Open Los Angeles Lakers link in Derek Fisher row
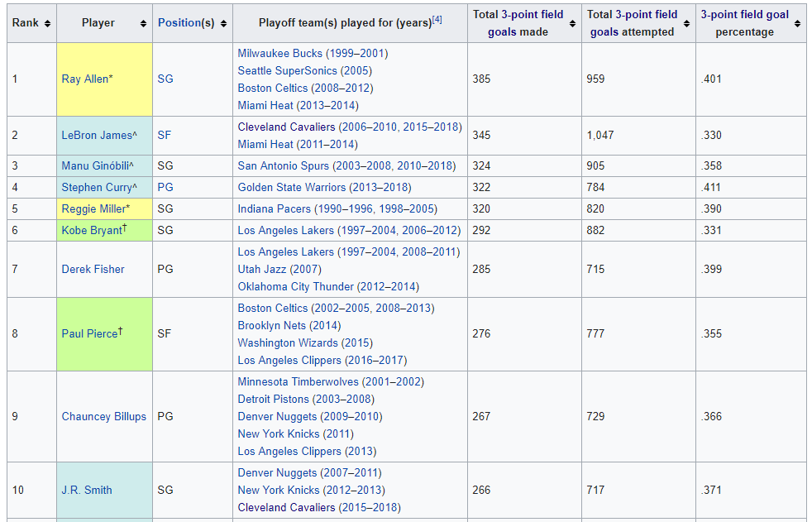The image size is (812, 522). (x=286, y=252)
